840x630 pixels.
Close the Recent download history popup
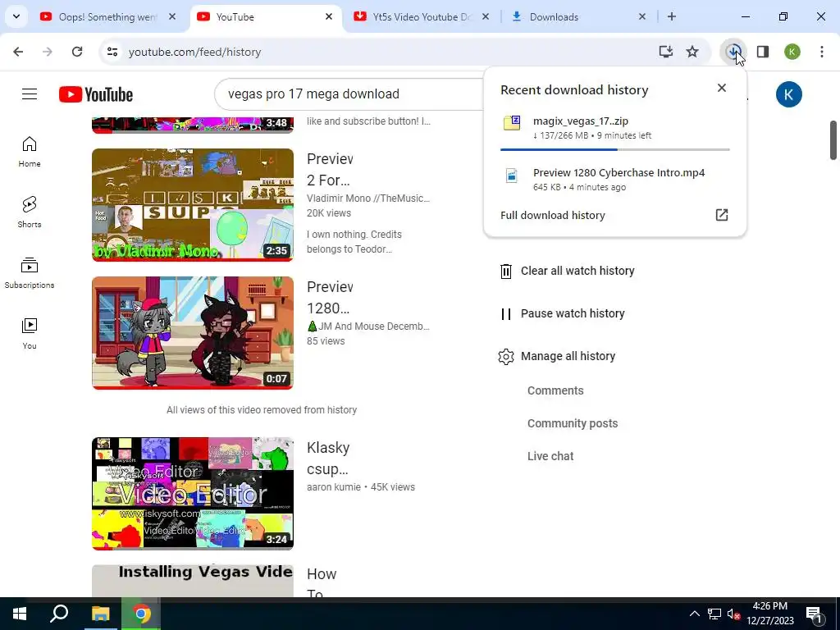tap(722, 88)
